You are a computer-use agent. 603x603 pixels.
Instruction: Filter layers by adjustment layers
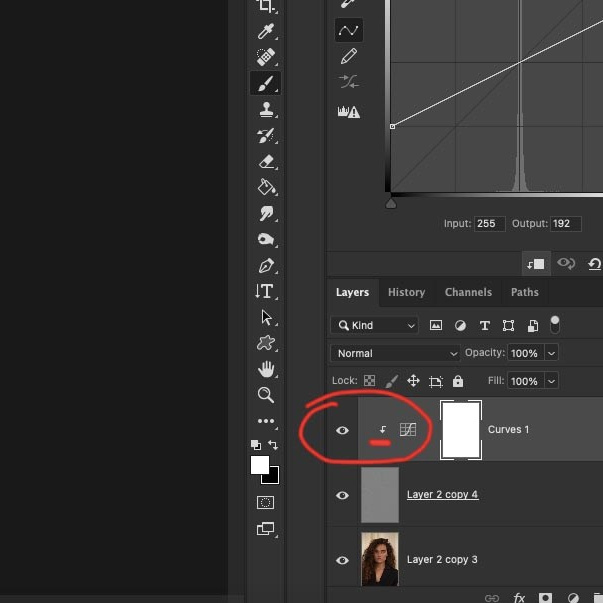click(460, 326)
